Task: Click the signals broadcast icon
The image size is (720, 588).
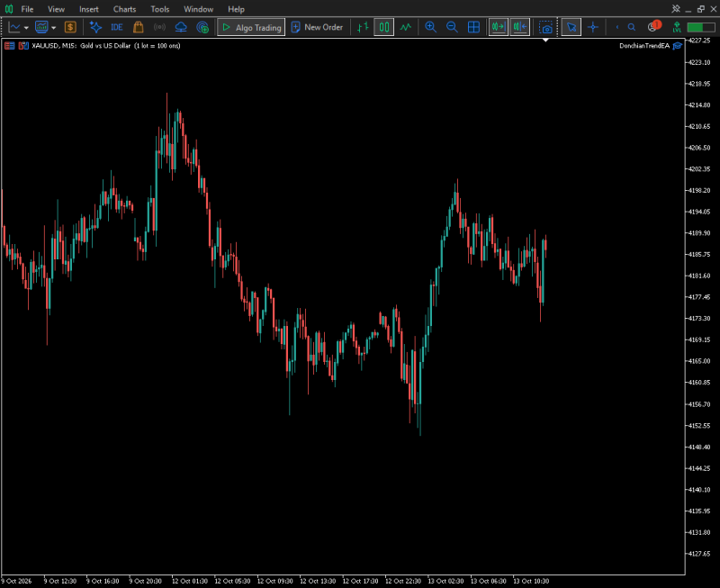Action: point(159,27)
